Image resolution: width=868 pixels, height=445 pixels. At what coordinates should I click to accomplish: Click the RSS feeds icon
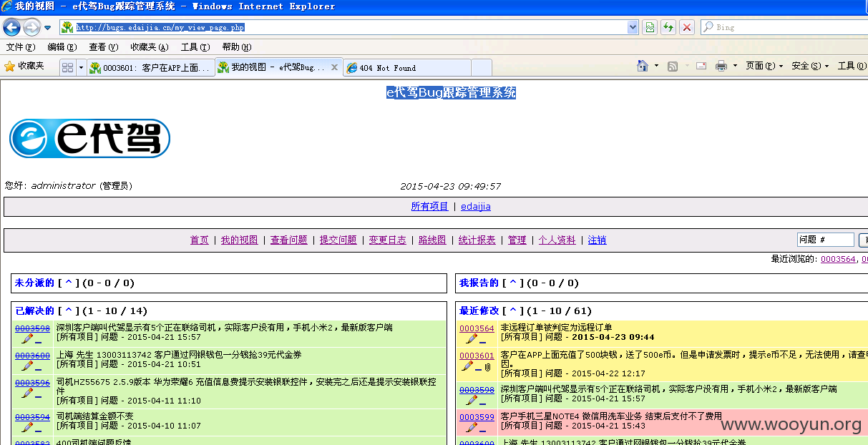coord(673,66)
